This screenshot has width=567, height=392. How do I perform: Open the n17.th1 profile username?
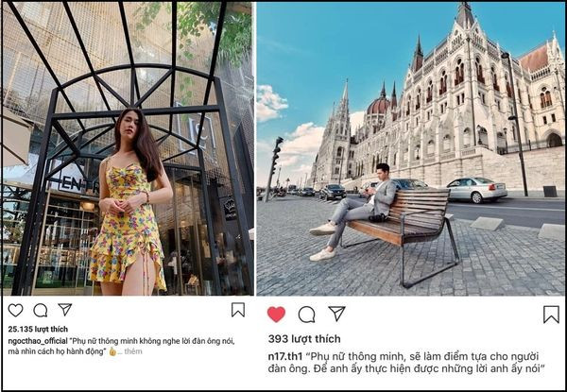point(285,356)
